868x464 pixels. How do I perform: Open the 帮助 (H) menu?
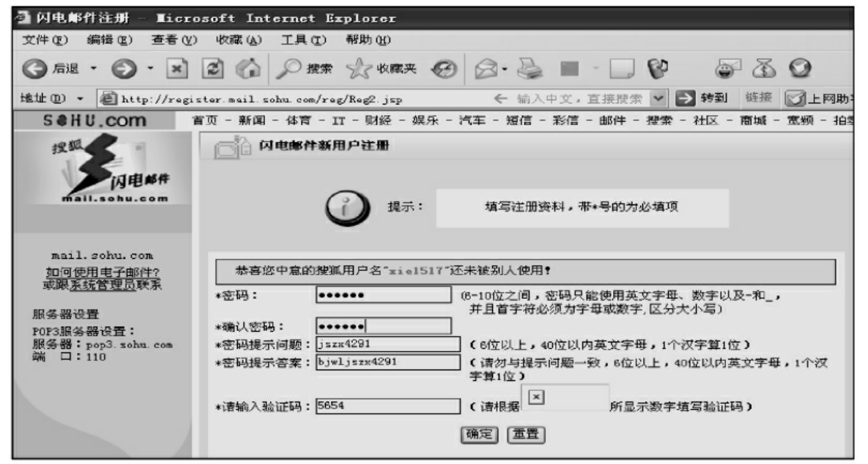click(369, 39)
